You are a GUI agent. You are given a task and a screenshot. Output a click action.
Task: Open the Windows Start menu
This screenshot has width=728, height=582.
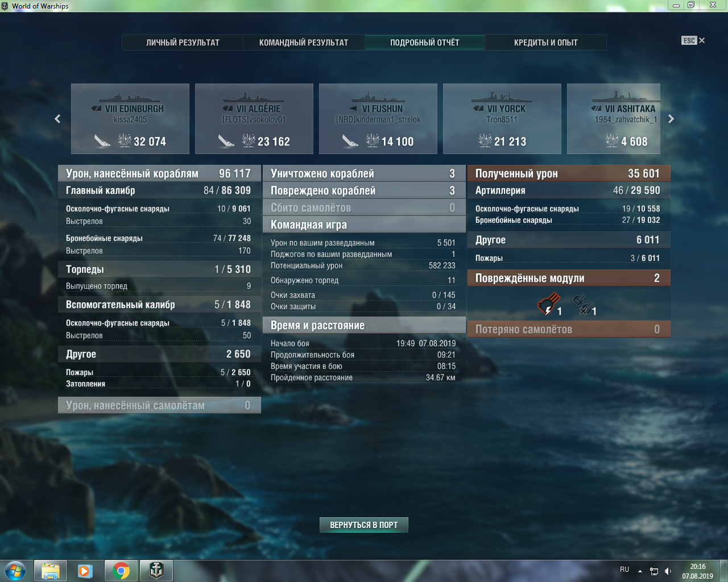pos(15,571)
